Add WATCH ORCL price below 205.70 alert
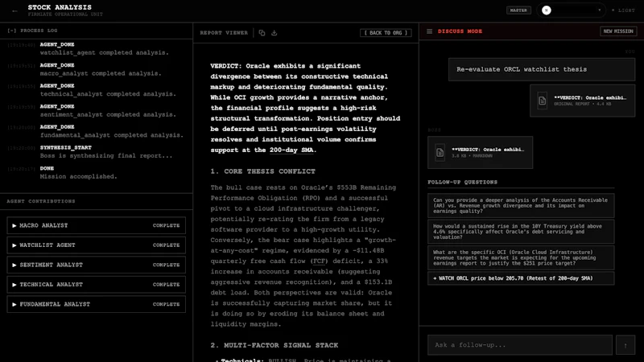 point(521,278)
